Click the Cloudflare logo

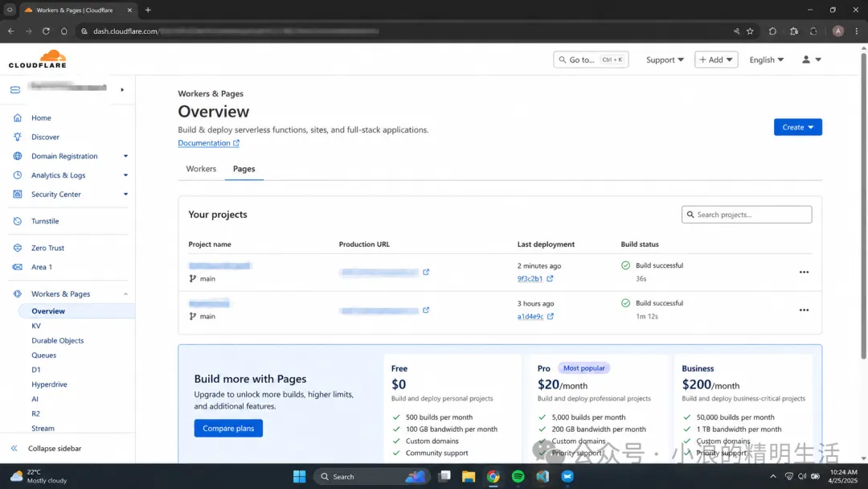coord(38,60)
